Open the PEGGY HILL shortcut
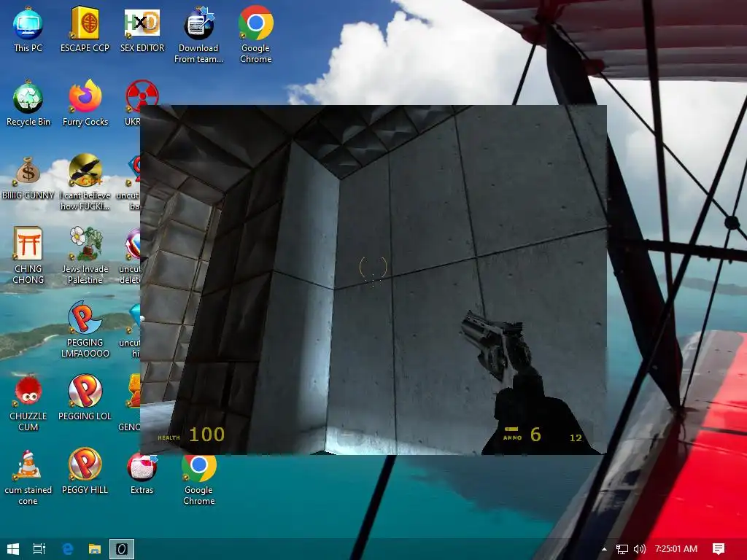This screenshot has height=560, width=747. 85,472
